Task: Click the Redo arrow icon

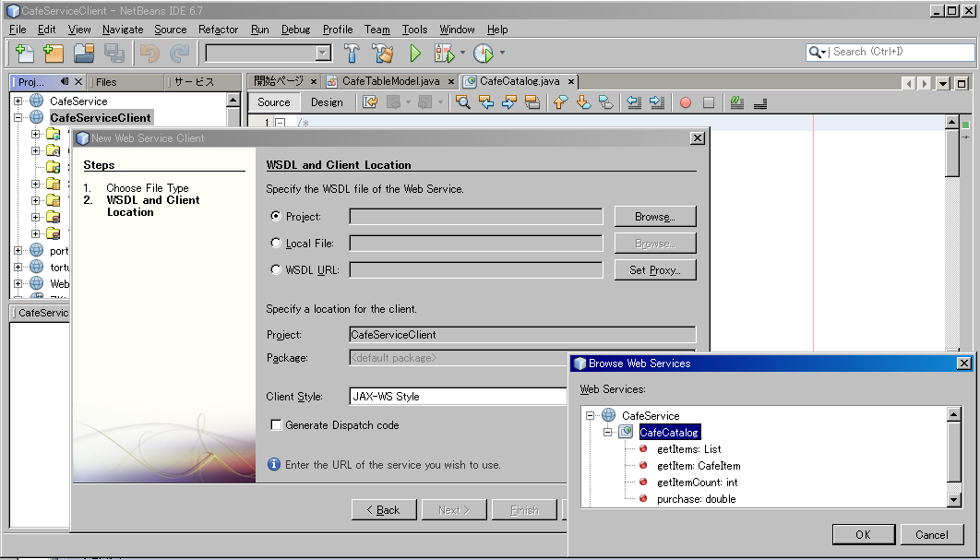Action: 179,54
